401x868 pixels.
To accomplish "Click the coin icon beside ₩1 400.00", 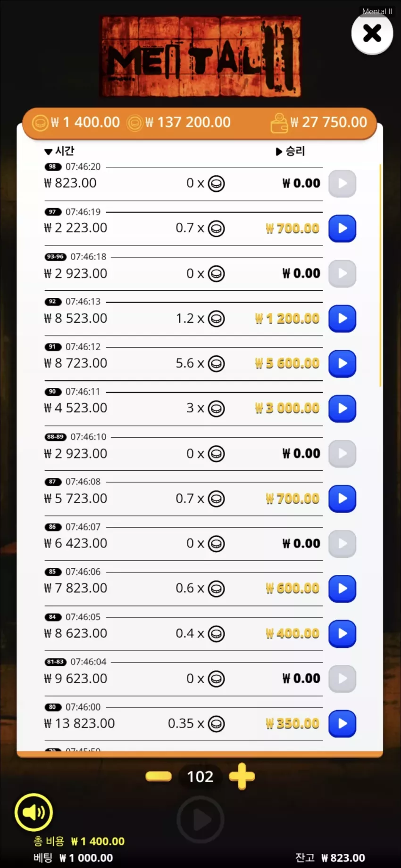I will [40, 123].
